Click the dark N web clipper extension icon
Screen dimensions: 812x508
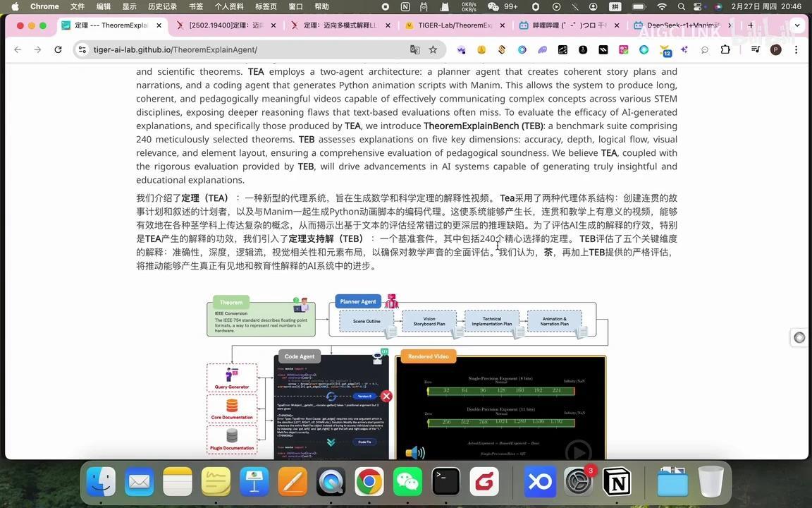click(x=602, y=50)
